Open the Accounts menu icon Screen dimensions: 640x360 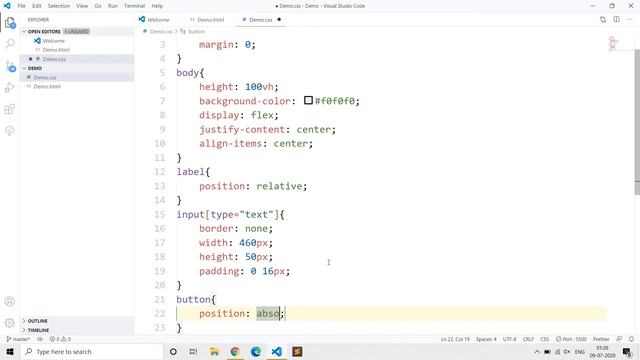click(x=10, y=301)
